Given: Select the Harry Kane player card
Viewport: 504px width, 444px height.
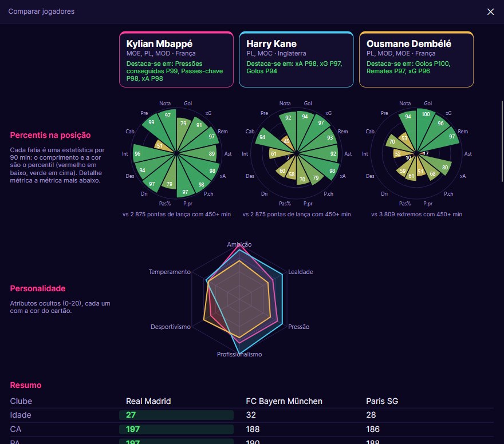Looking at the screenshot, I should (296, 60).
